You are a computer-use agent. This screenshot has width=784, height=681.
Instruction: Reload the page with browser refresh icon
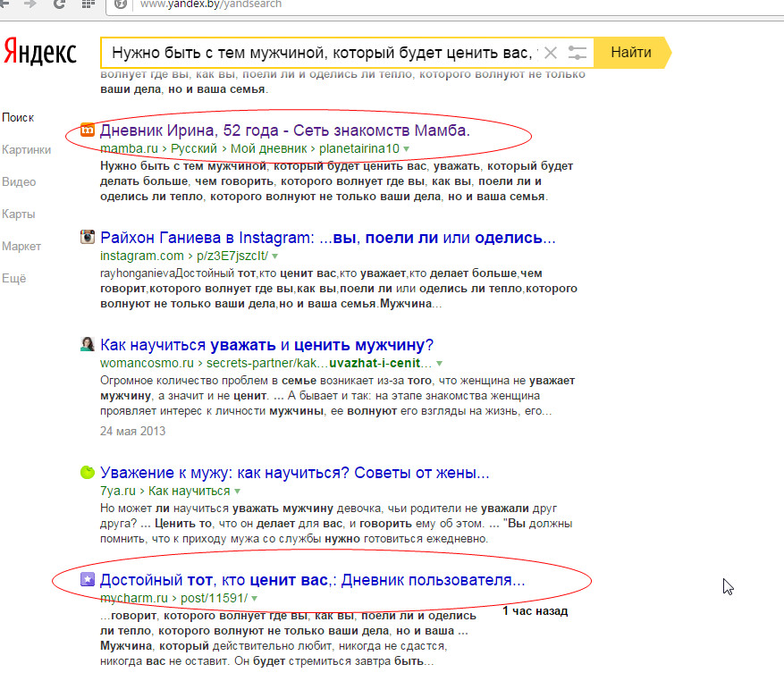pos(59,4)
